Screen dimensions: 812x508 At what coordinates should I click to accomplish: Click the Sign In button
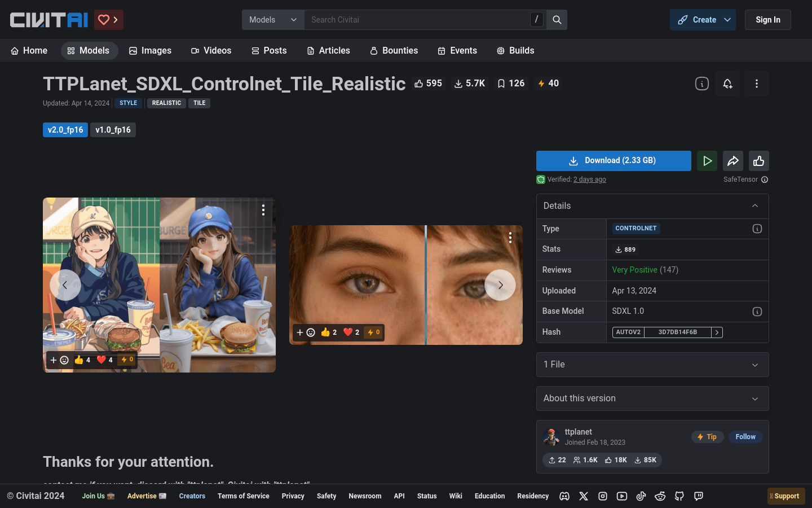click(767, 20)
